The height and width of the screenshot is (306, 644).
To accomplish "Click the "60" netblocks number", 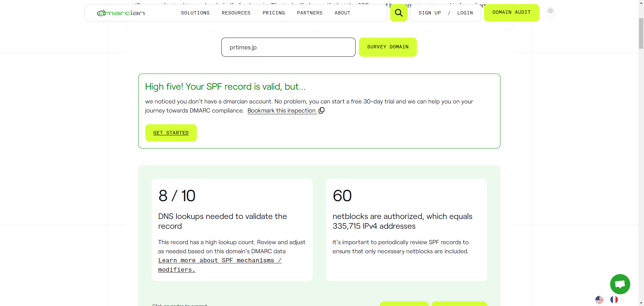I will (342, 196).
